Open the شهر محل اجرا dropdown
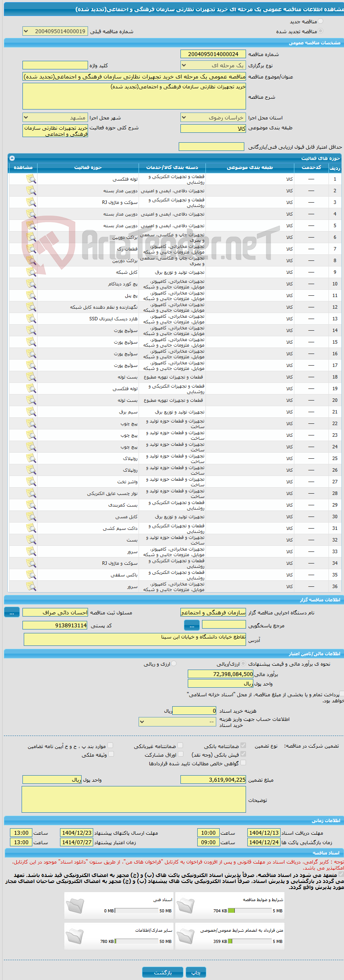Screen dimensions: 344x980 55,117
